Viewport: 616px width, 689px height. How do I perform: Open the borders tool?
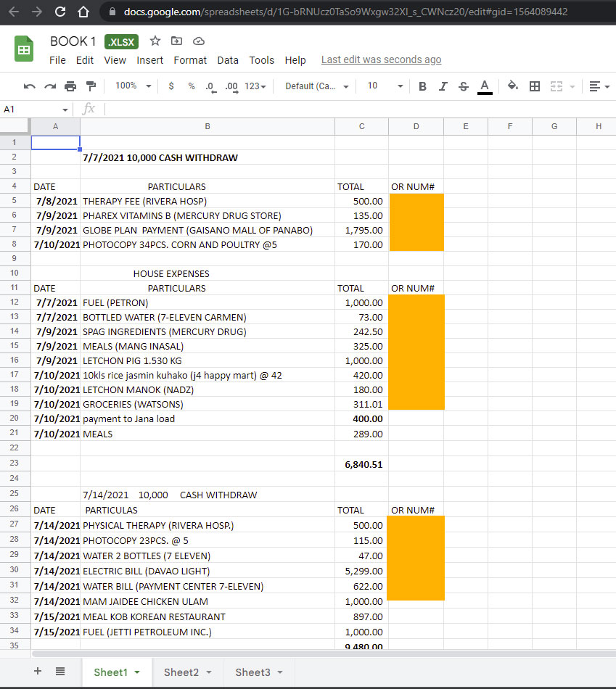pyautogui.click(x=535, y=86)
